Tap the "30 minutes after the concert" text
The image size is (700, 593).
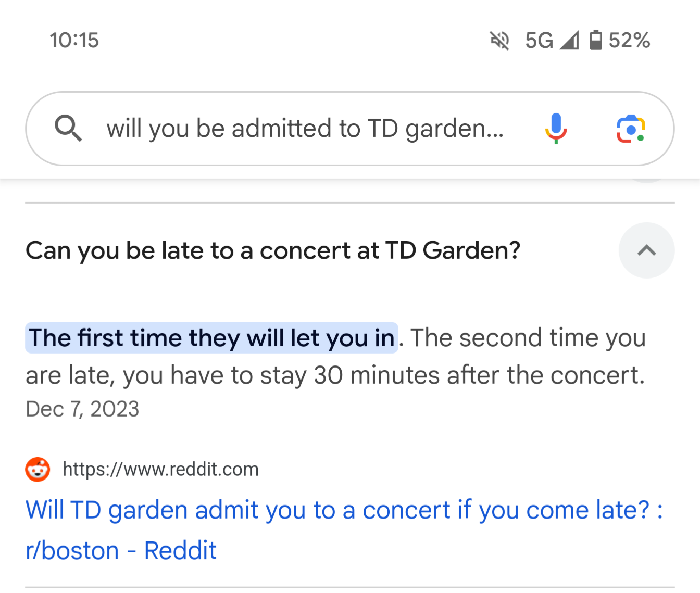[x=479, y=375]
